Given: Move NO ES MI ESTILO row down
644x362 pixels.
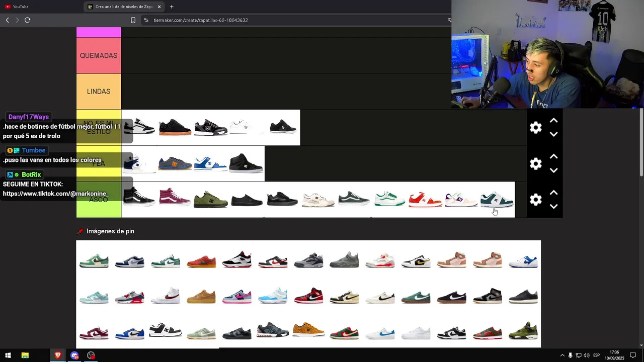Looking at the screenshot, I should point(553,134).
